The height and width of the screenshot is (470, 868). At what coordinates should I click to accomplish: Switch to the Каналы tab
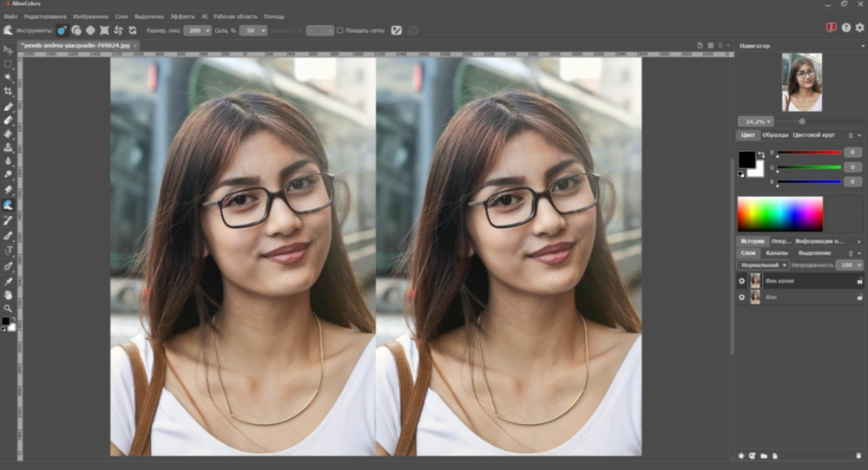tap(777, 253)
